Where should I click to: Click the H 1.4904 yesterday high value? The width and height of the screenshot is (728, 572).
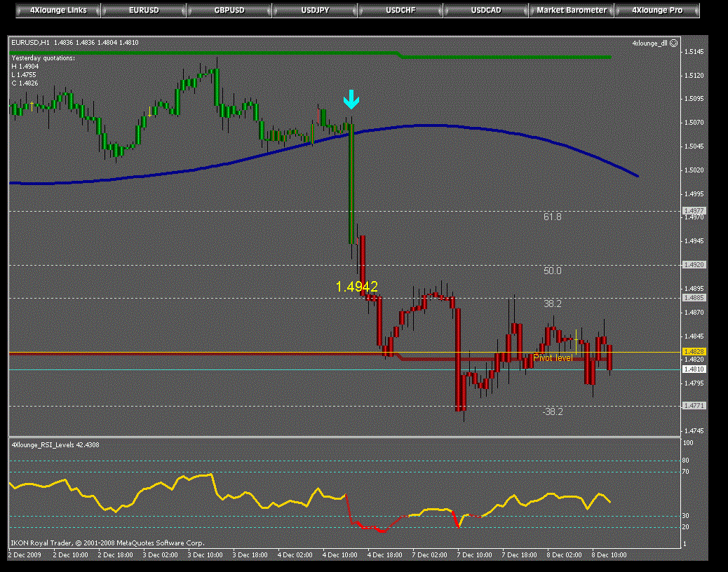pyautogui.click(x=25, y=67)
